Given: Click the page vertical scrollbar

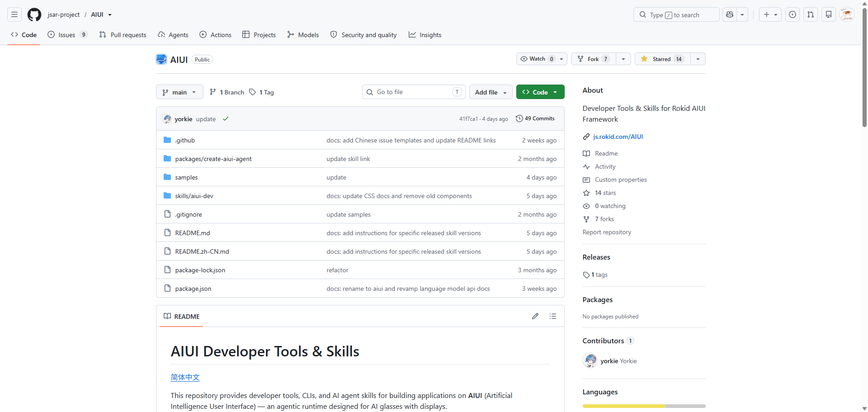Looking at the screenshot, I should 864,68.
